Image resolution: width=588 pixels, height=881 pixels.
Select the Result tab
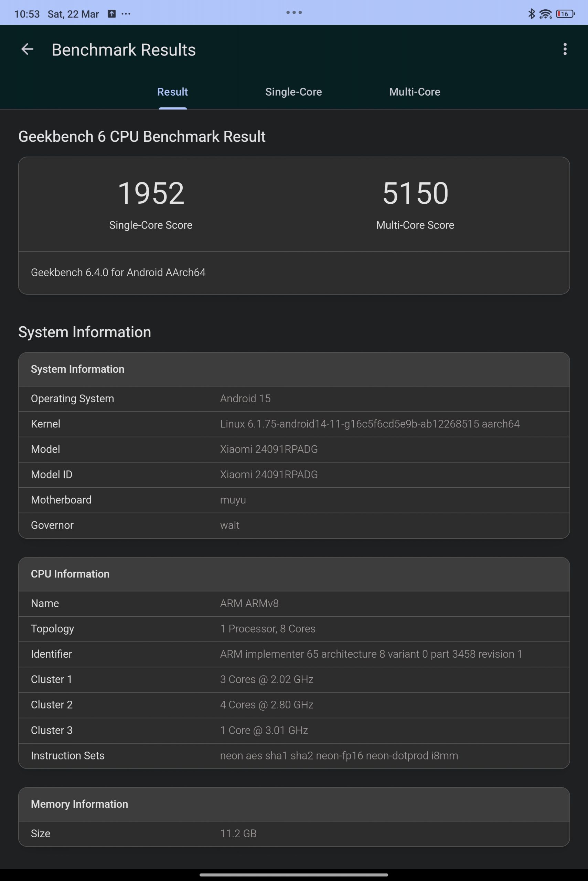pos(172,92)
